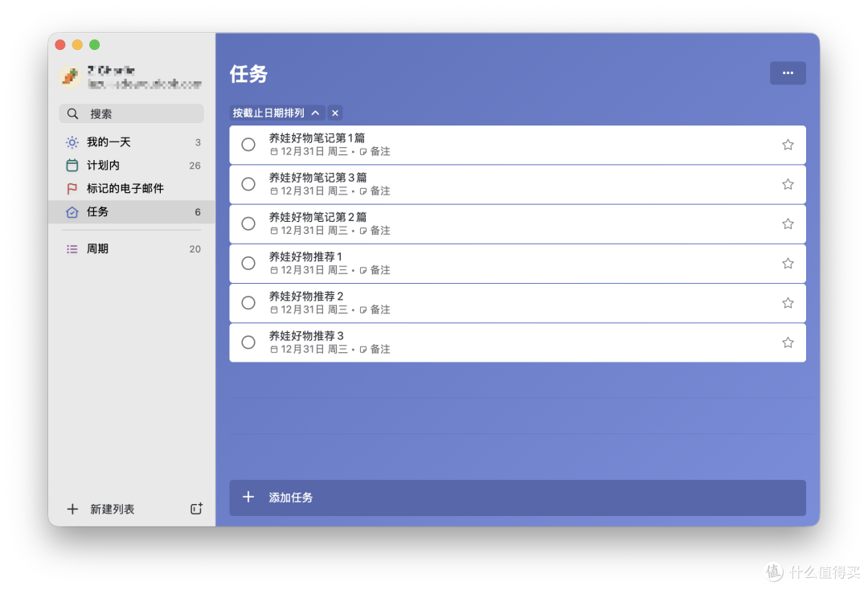Open the 周期 custom list
The width and height of the screenshot is (868, 590).
click(x=132, y=249)
